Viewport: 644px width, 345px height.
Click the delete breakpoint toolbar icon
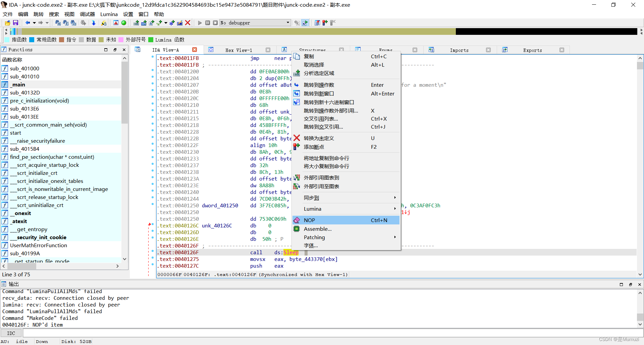pos(333,23)
